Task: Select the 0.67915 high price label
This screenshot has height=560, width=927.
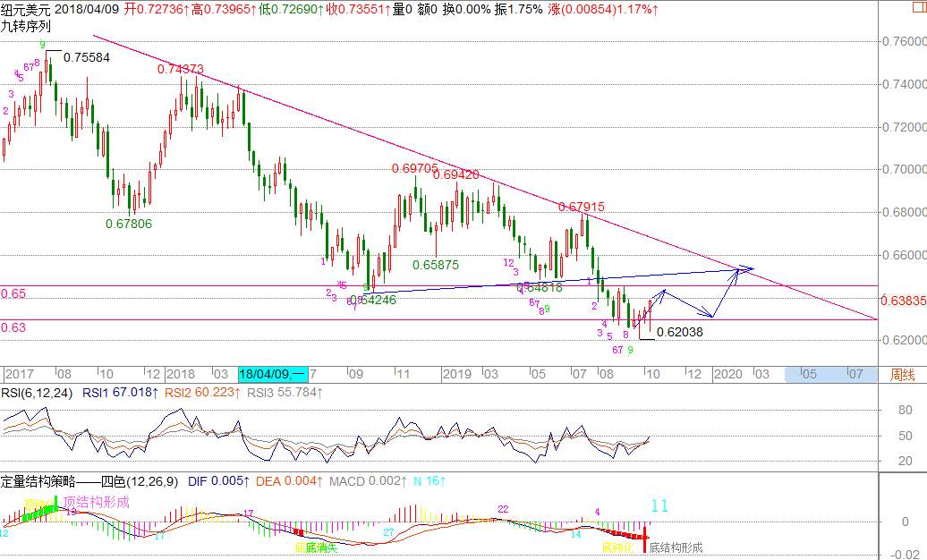Action: [x=581, y=207]
